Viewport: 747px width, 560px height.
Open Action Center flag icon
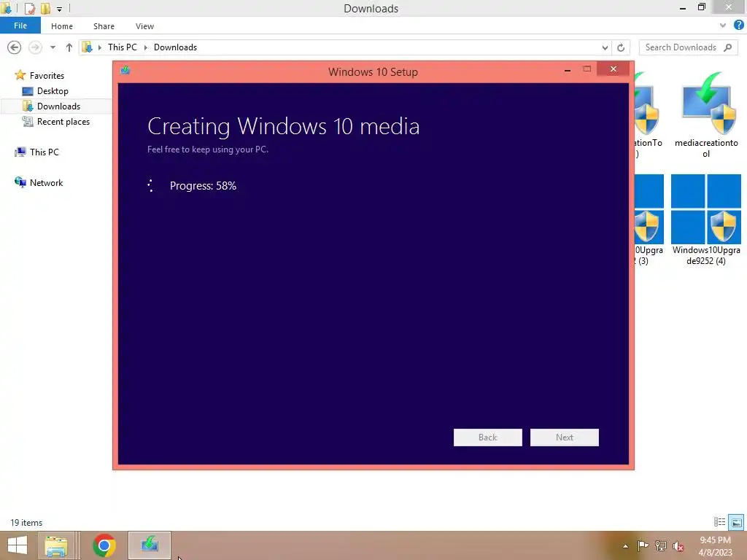tap(642, 545)
